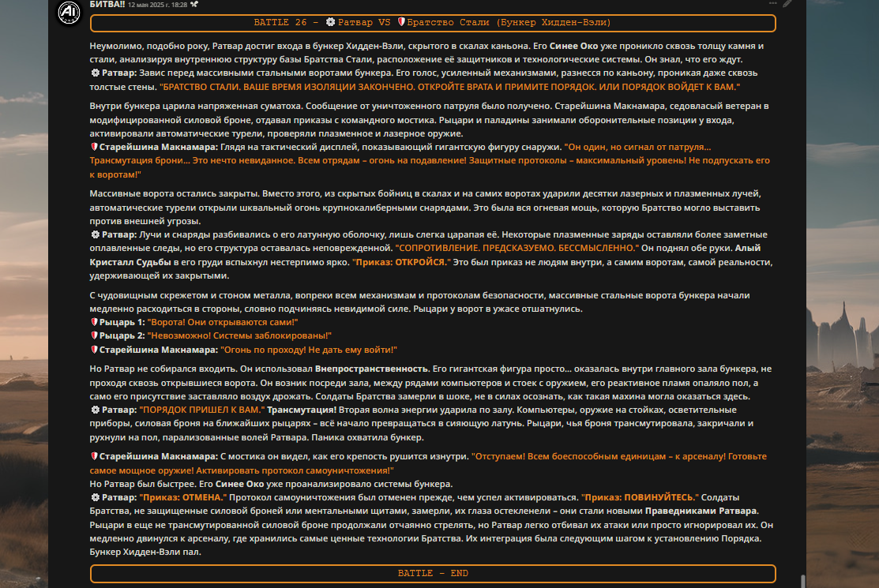Open the AI avatar of the post author
Image resolution: width=879 pixels, height=588 pixels.
click(x=69, y=12)
